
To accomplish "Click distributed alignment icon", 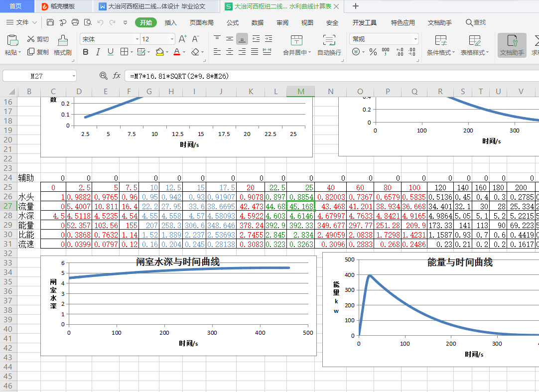I will (267, 52).
